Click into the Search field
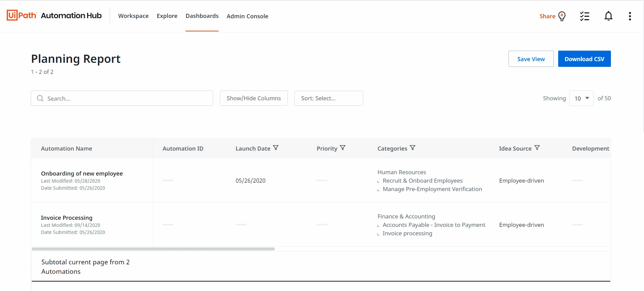Viewport: 644px width, 291px height. [x=122, y=98]
